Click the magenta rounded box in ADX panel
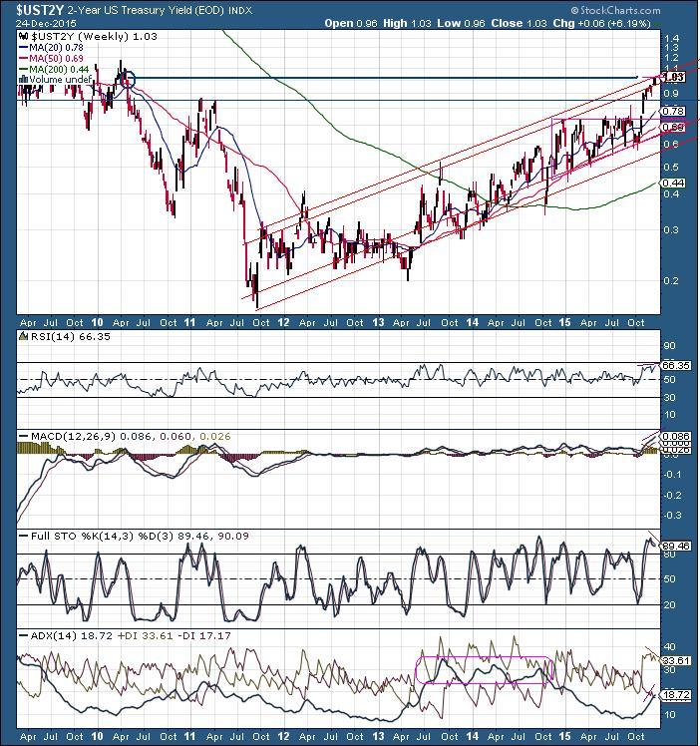 point(484,670)
